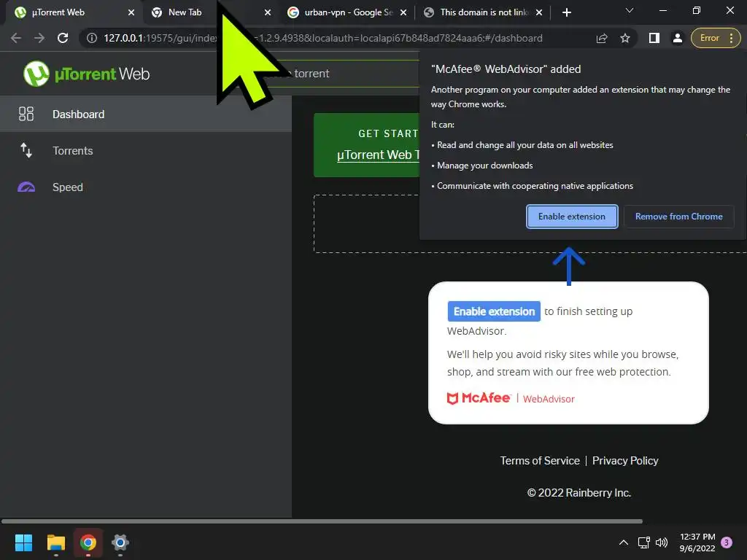Close the µTorrent Web tab
Screen dimensions: 747x560
point(131,12)
